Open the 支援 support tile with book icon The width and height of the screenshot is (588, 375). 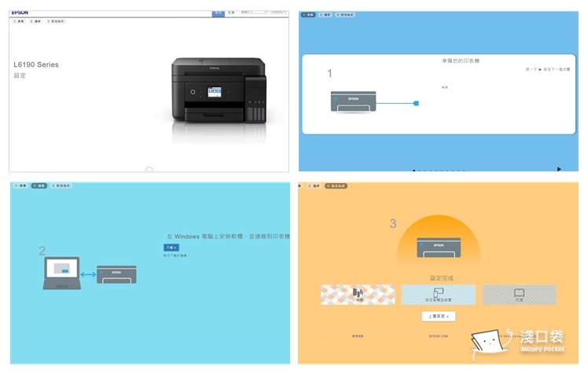tap(519, 295)
